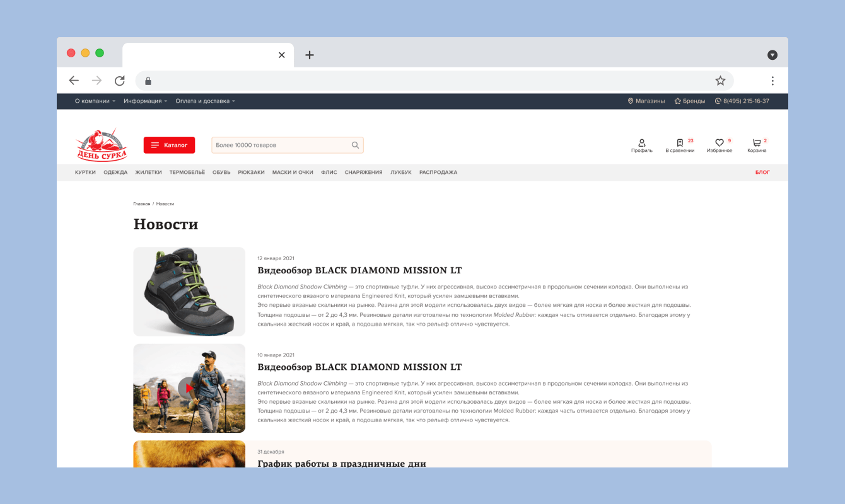Go forward with the browser forward arrow

pyautogui.click(x=96, y=81)
